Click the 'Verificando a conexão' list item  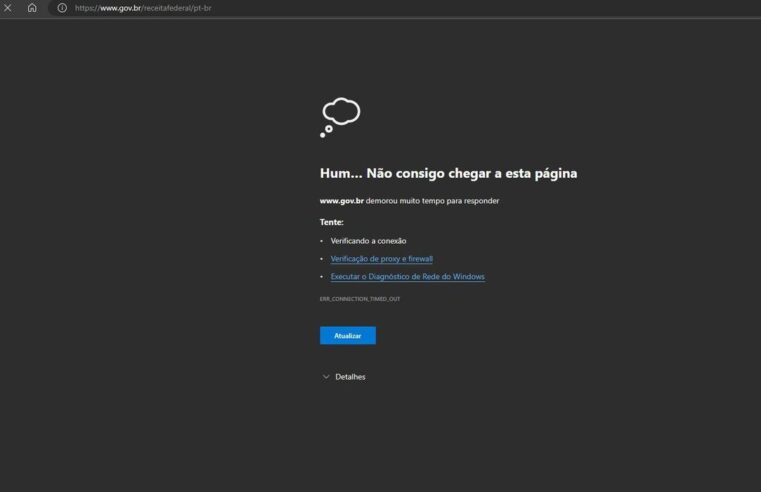click(x=368, y=241)
